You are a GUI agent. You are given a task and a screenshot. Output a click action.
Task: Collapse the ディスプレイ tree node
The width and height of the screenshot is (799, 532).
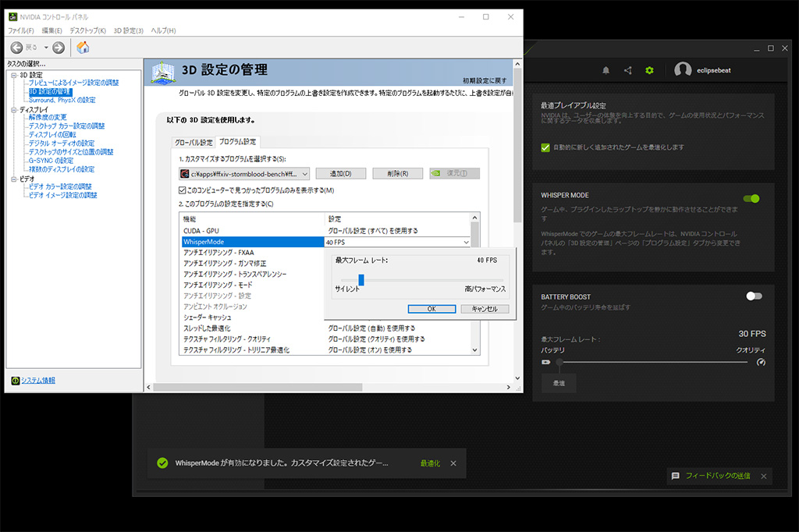13,110
